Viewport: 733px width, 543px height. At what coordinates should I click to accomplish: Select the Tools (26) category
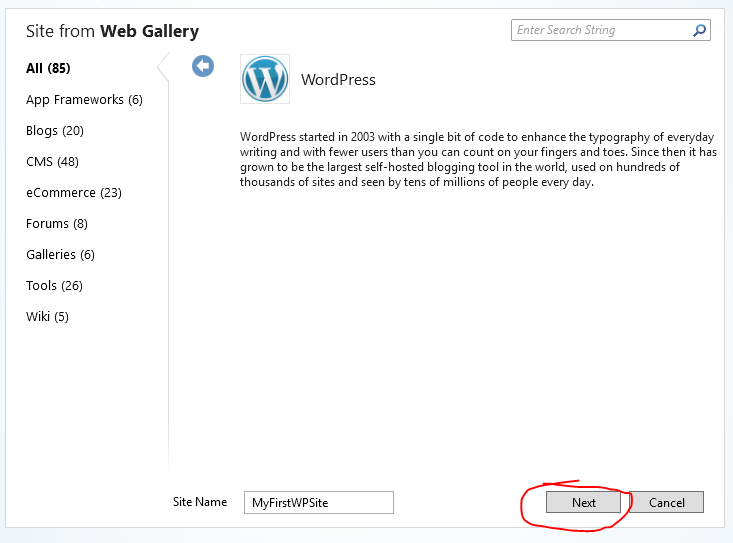(54, 286)
